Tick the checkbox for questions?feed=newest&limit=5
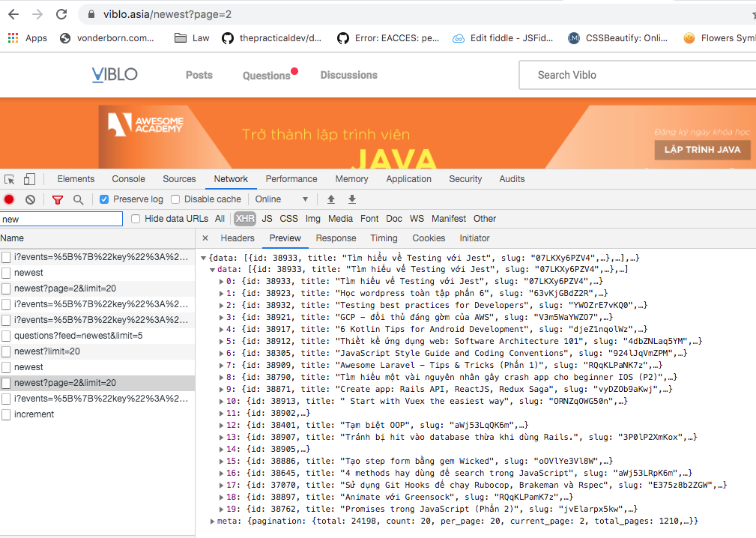The image size is (756, 538). coord(6,336)
